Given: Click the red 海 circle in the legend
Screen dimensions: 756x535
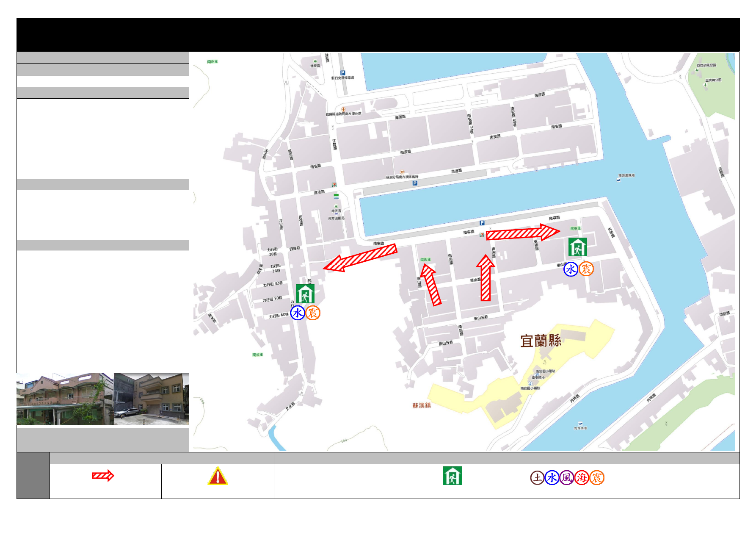Looking at the screenshot, I should pyautogui.click(x=582, y=478).
